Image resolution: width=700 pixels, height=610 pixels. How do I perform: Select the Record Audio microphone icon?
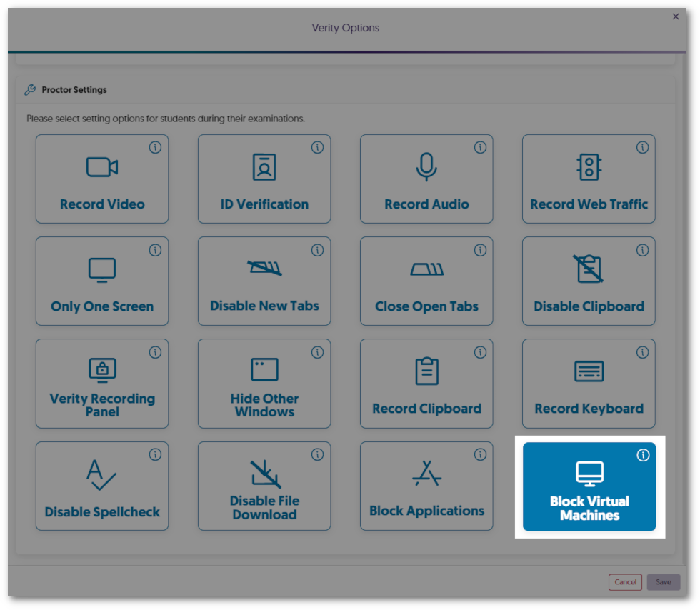(x=426, y=166)
